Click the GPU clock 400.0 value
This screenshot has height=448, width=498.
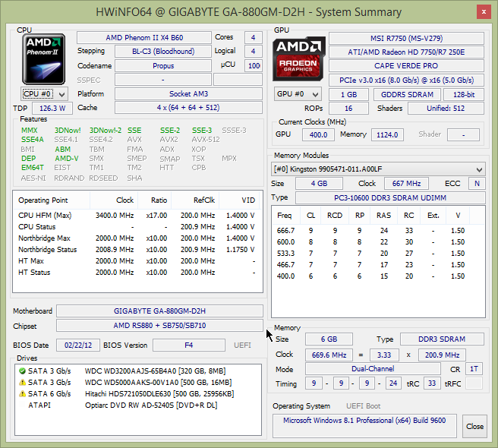318,134
